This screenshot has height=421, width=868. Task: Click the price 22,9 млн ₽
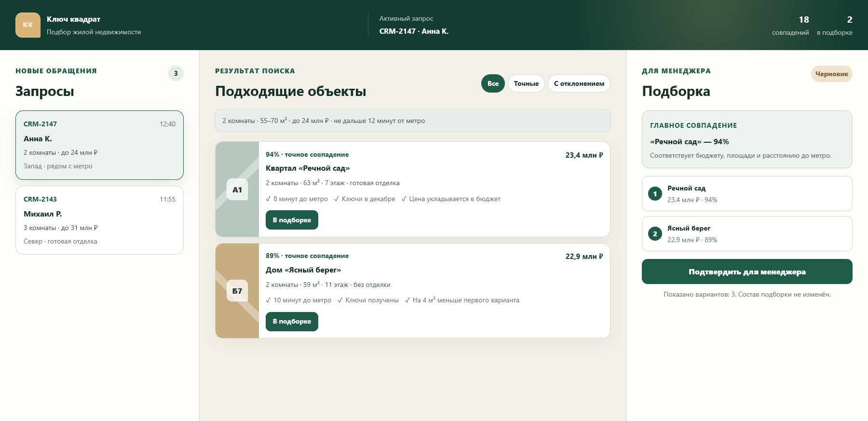pos(584,257)
